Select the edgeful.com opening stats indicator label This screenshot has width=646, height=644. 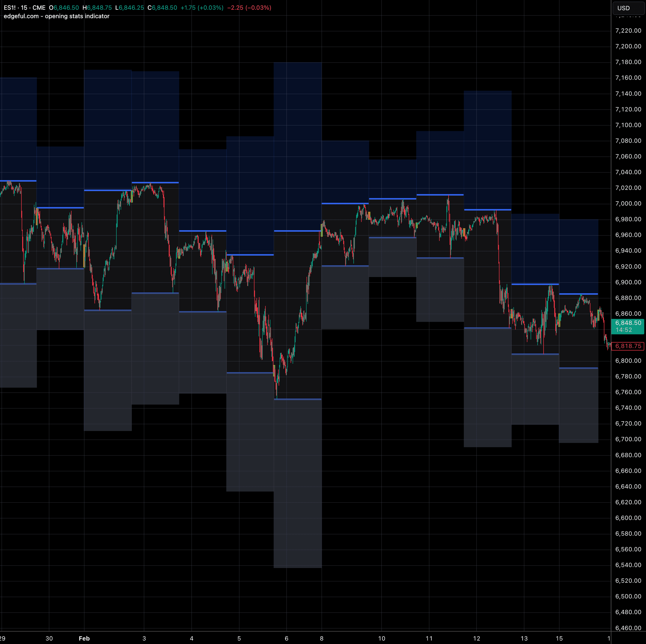(x=57, y=16)
